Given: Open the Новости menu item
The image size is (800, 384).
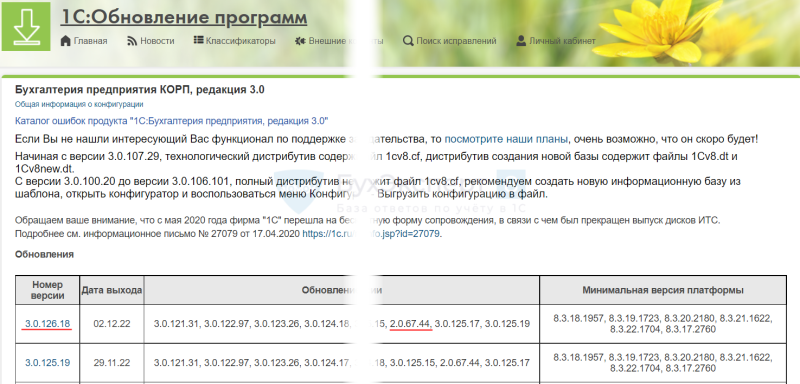Looking at the screenshot, I should tap(157, 41).
